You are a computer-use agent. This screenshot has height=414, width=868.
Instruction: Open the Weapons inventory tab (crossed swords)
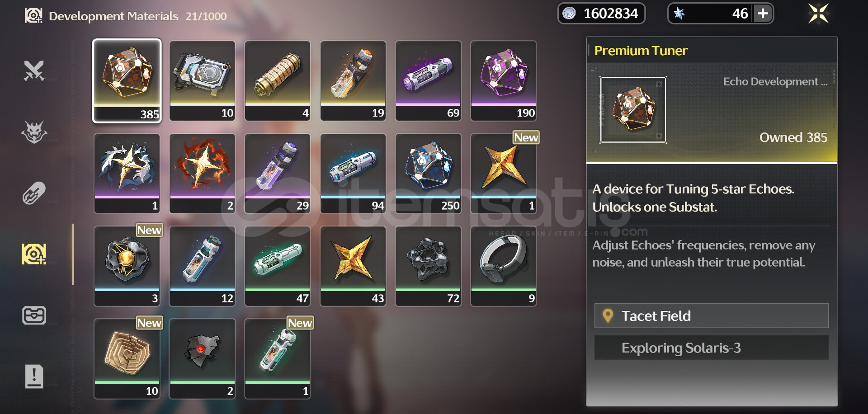[x=34, y=71]
